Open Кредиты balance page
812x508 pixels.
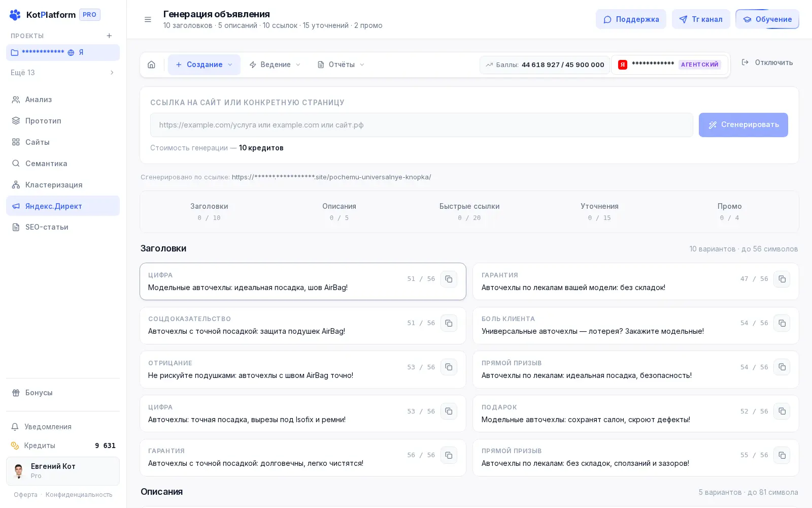63,446
